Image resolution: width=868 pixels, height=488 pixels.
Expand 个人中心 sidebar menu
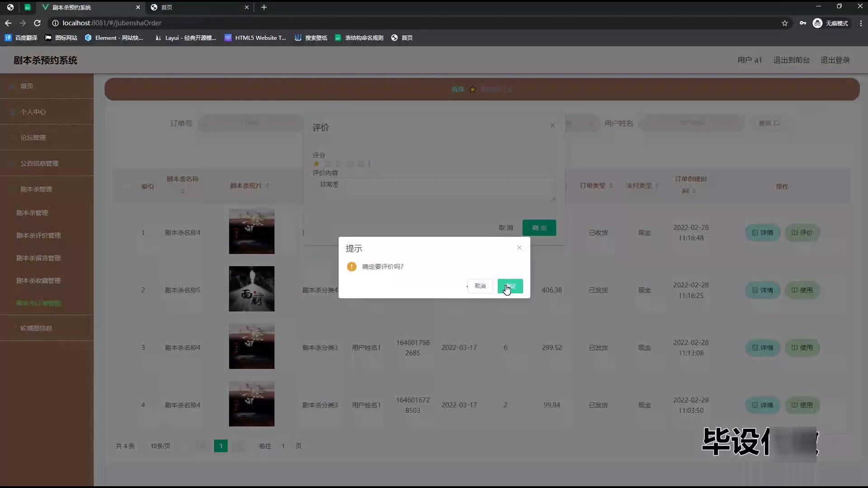pos(47,112)
